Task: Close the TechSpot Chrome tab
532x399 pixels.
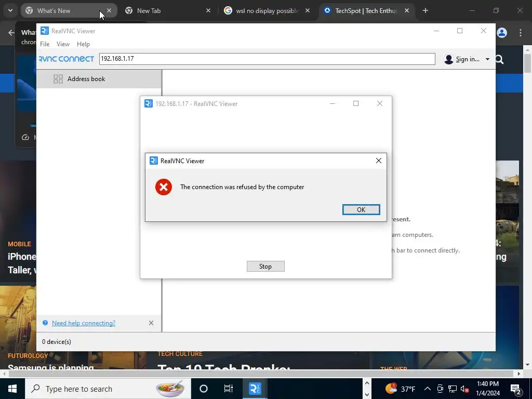Action: 407,10
